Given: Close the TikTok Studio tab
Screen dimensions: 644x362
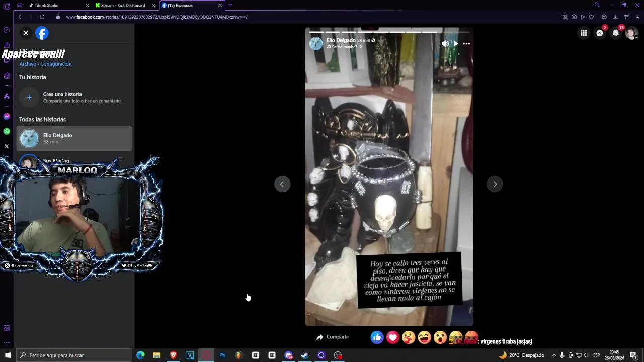Looking at the screenshot, I should tap(87, 5).
